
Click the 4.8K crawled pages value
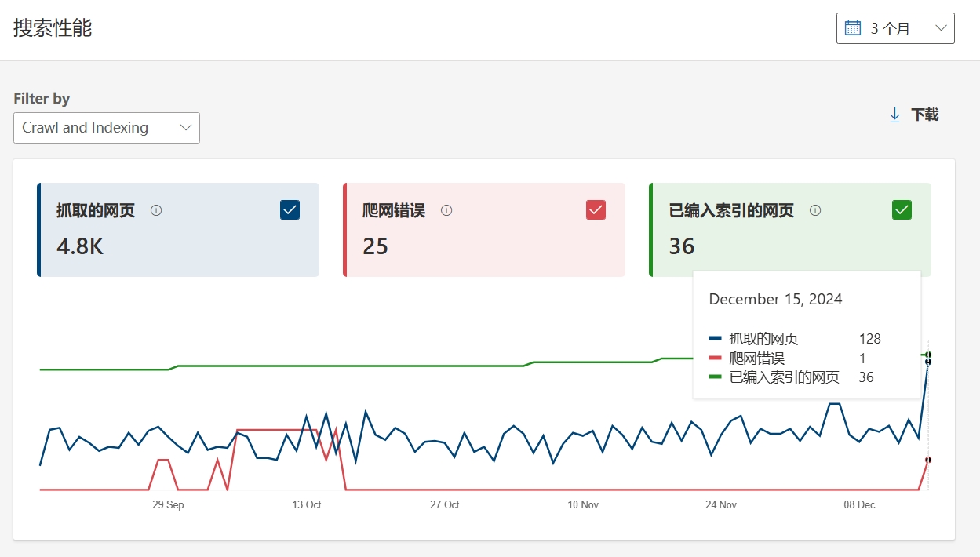80,246
